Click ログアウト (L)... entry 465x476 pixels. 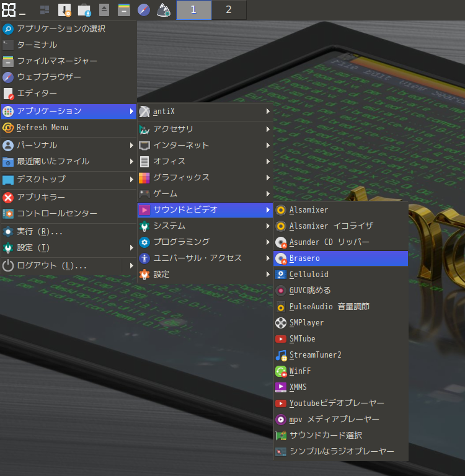61,266
